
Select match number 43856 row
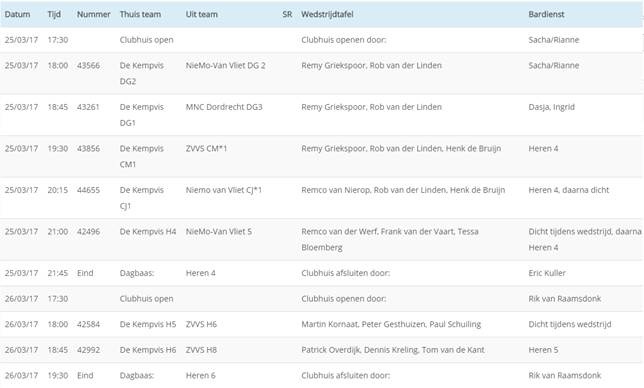click(x=322, y=156)
